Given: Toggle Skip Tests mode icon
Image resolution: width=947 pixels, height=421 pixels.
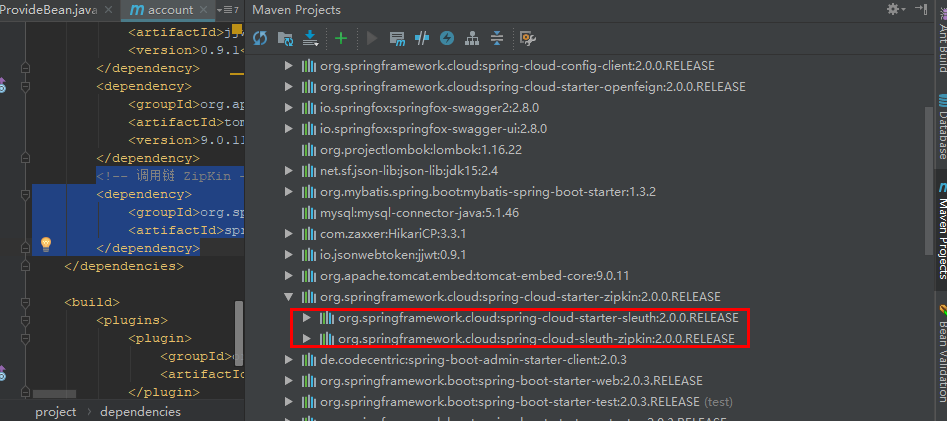Looking at the screenshot, I should pyautogui.click(x=446, y=39).
